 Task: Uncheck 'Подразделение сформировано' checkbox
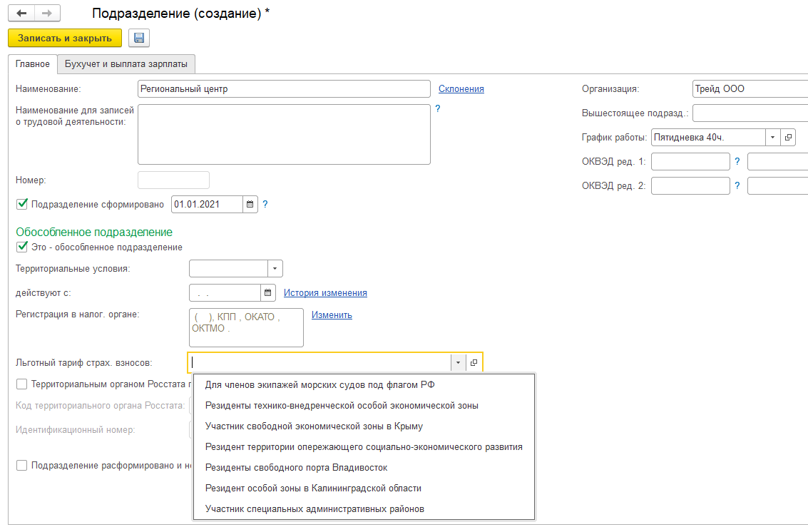21,204
